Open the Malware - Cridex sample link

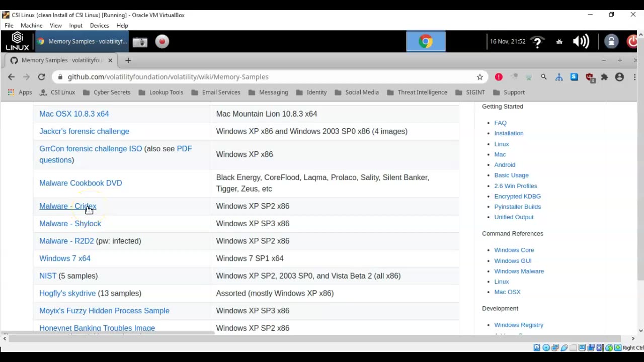pyautogui.click(x=68, y=206)
